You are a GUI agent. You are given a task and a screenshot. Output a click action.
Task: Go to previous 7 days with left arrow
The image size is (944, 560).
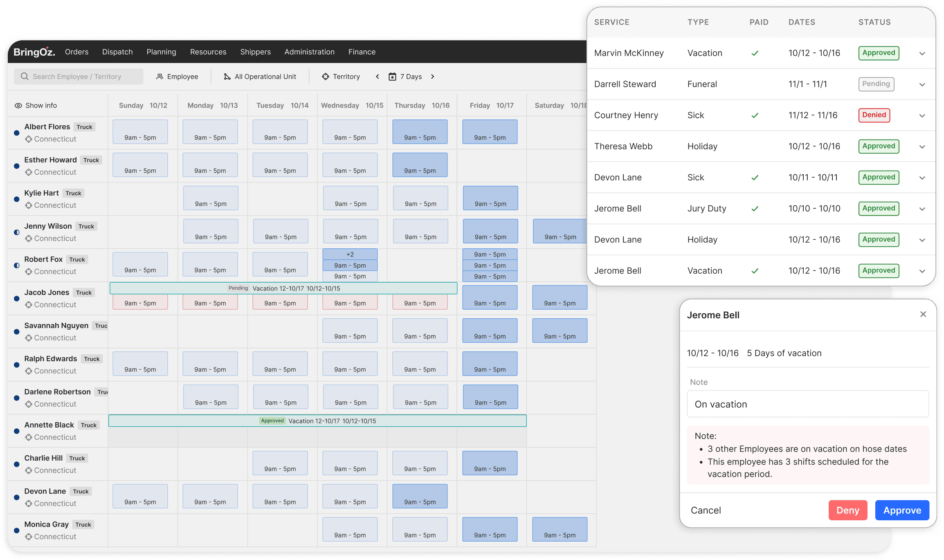tap(378, 76)
